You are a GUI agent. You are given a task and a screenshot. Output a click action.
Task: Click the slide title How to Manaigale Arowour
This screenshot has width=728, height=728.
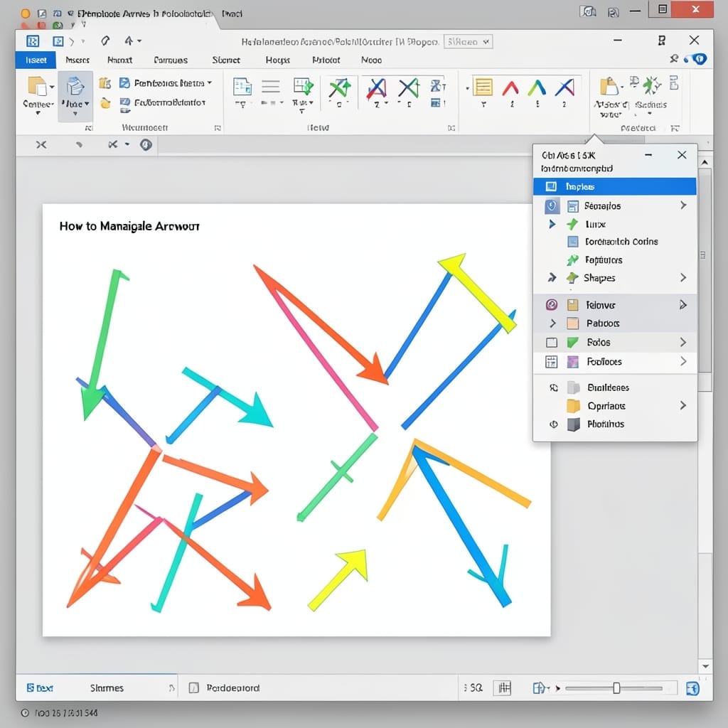(129, 226)
